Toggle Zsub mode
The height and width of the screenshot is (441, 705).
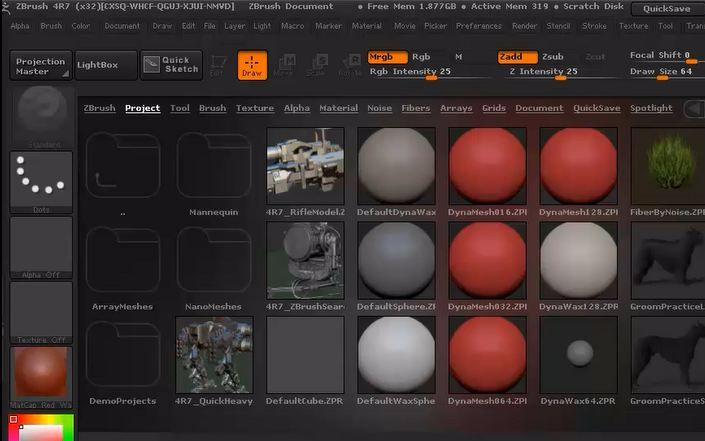pyautogui.click(x=553, y=57)
